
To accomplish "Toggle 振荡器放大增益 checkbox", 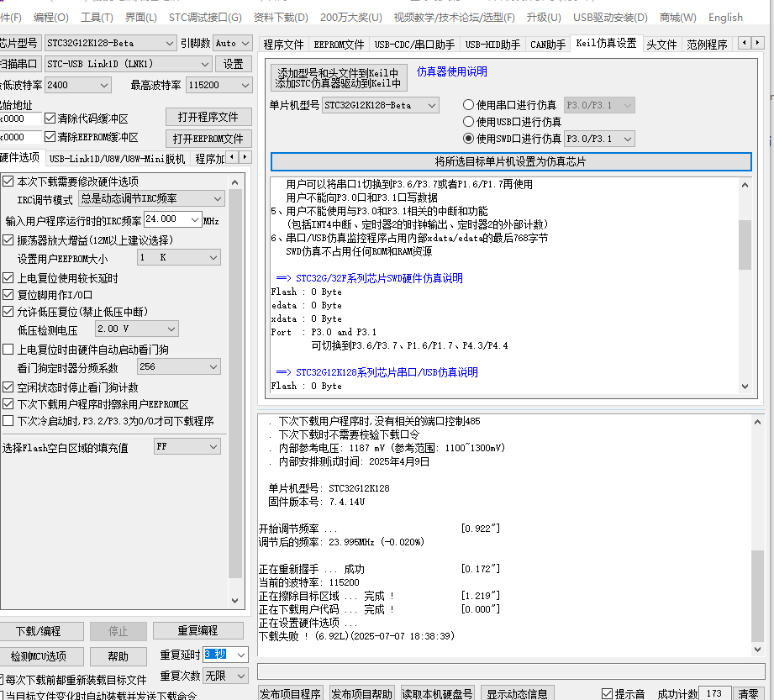I will 8,239.
